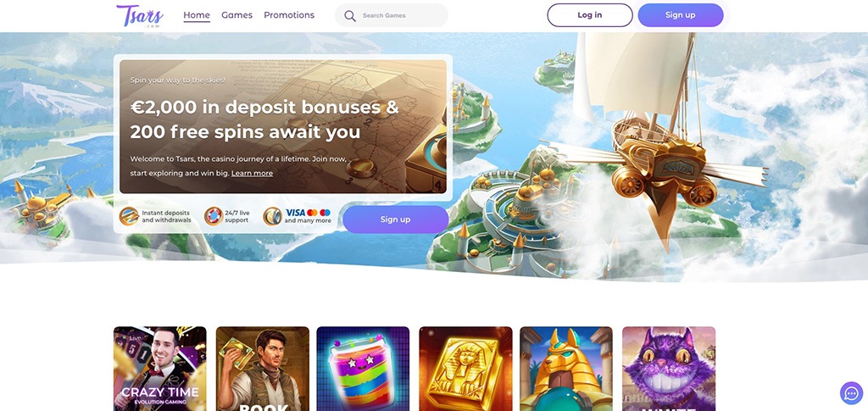Open the live chat bubble icon
Screen dimensions: 868x411
tap(851, 393)
